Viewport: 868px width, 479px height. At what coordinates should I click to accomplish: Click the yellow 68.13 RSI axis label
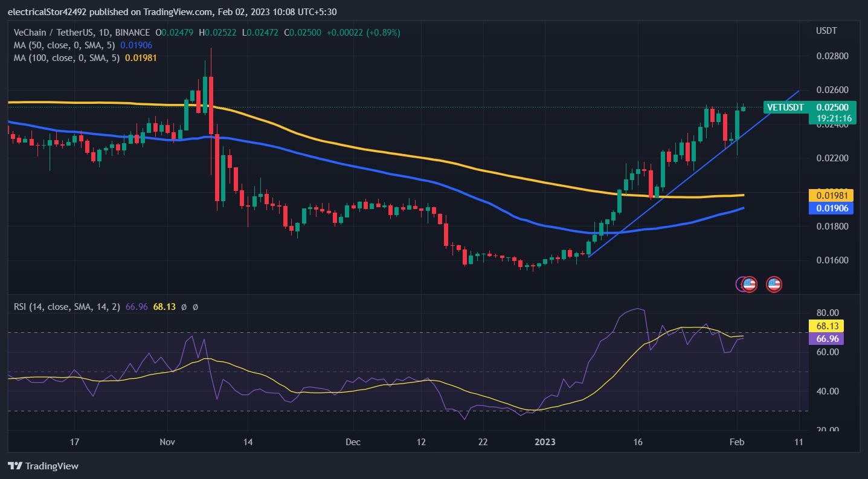(825, 326)
